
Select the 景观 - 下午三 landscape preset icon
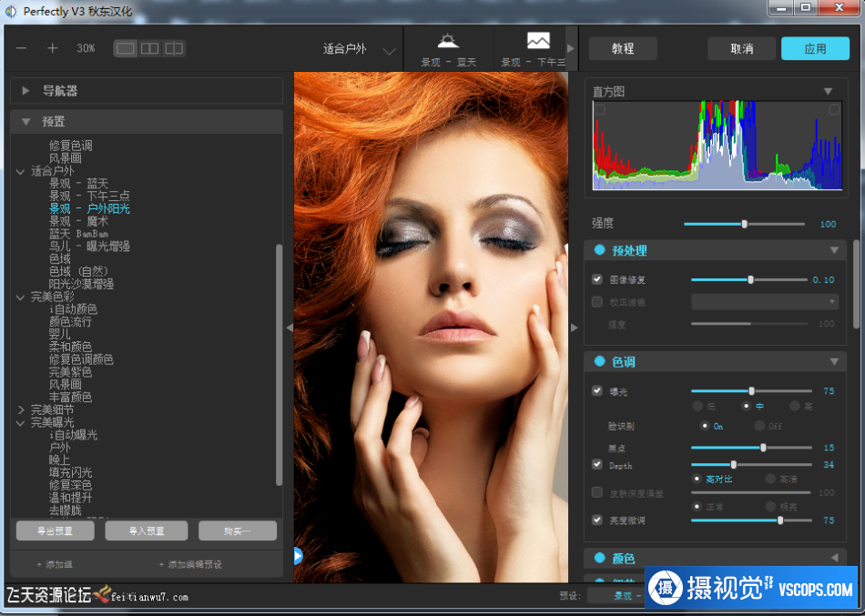click(538, 40)
